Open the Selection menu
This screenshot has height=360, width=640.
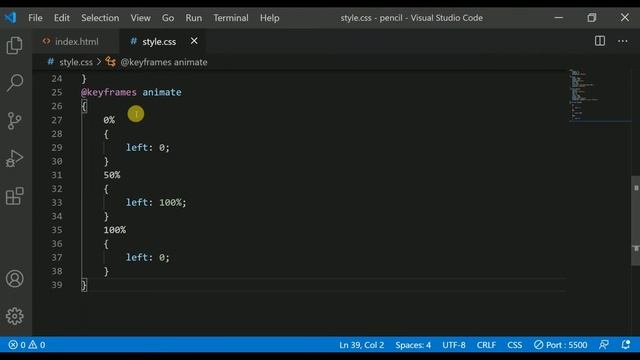[100, 18]
